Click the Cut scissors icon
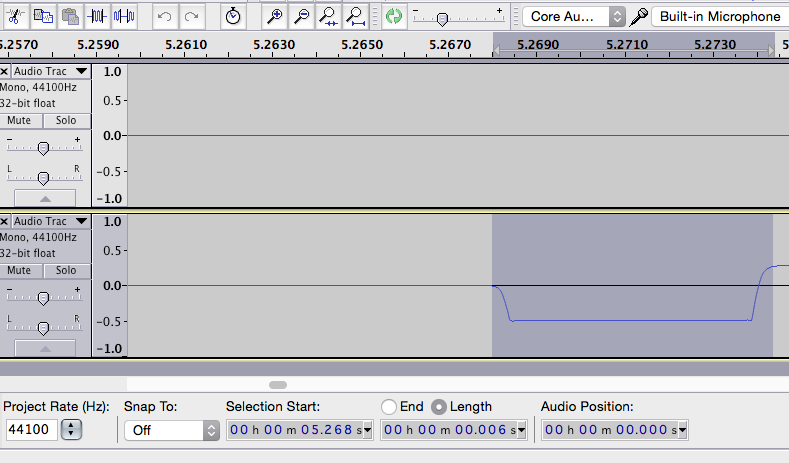 coord(15,16)
